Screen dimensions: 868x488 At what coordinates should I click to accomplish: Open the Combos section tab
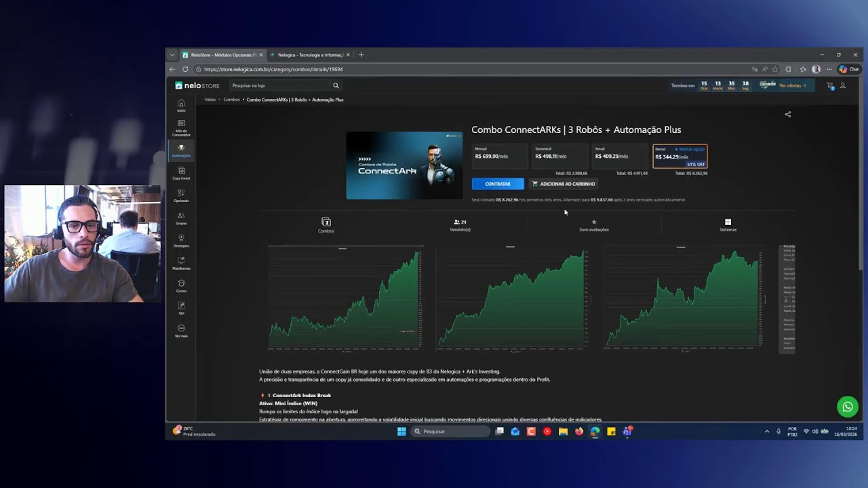[326, 225]
